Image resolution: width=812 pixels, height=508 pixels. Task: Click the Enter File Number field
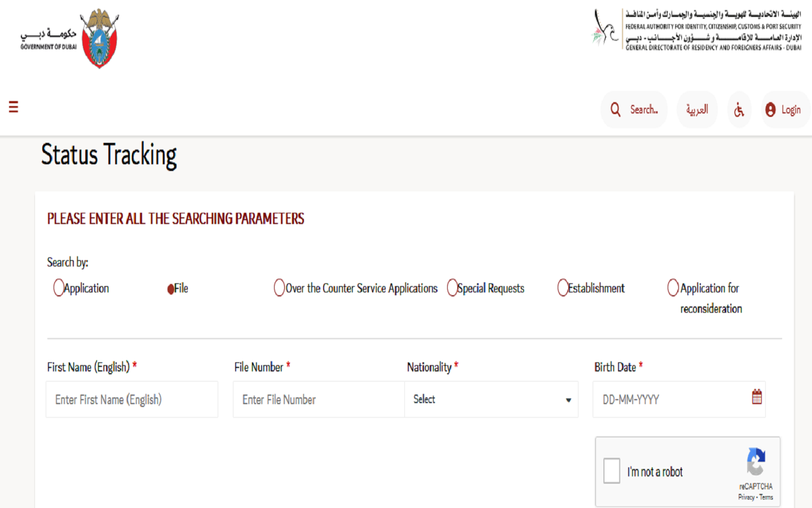click(318, 399)
